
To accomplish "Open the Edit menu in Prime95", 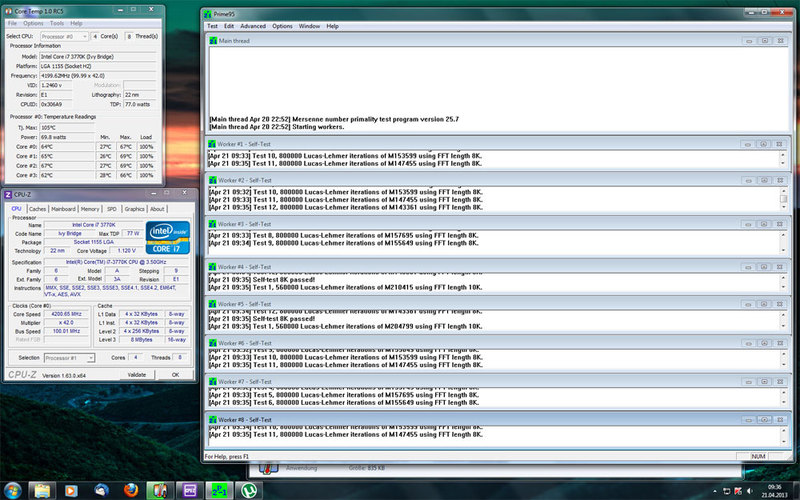I will click(229, 26).
